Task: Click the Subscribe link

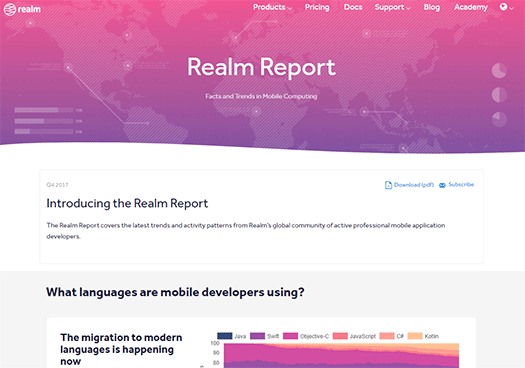Action: coord(461,185)
